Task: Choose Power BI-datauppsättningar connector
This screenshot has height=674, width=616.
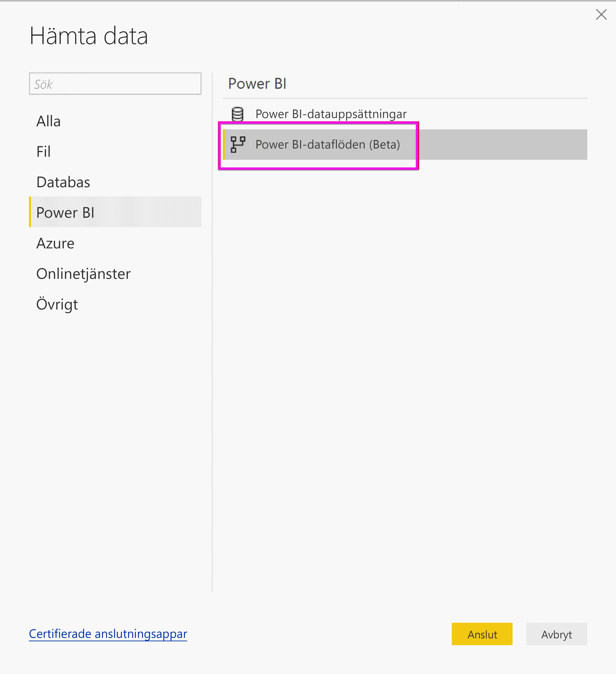Action: click(x=405, y=114)
